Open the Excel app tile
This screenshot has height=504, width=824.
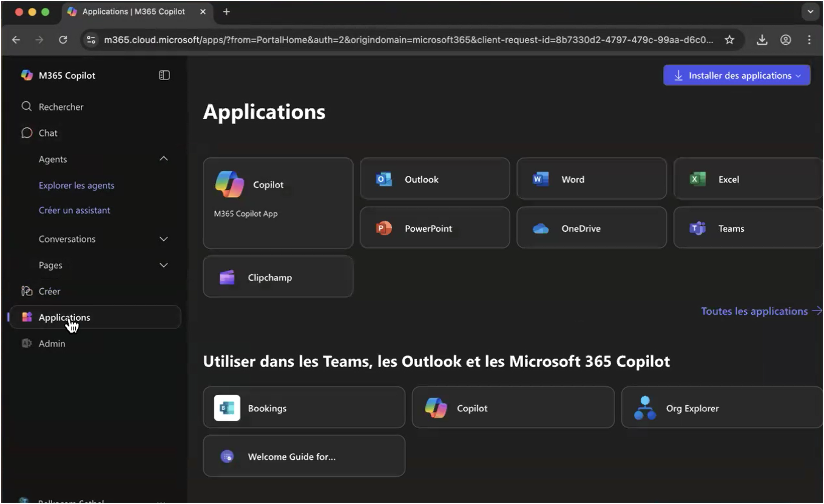[748, 179]
